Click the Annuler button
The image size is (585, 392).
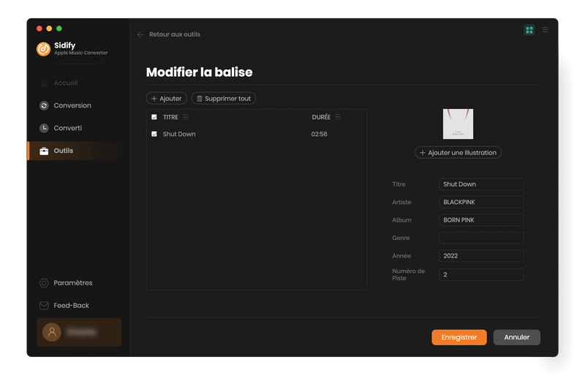click(x=516, y=337)
